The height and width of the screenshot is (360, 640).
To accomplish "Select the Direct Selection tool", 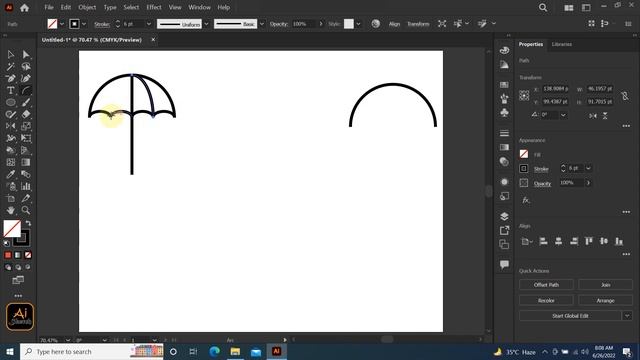I will click(x=26, y=54).
